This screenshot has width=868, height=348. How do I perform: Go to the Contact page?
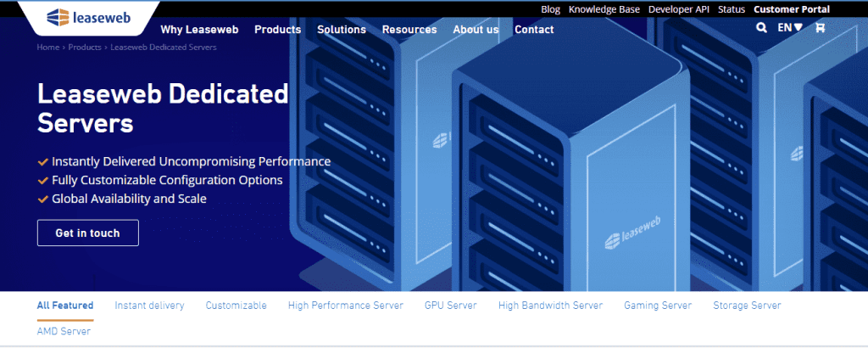(534, 30)
